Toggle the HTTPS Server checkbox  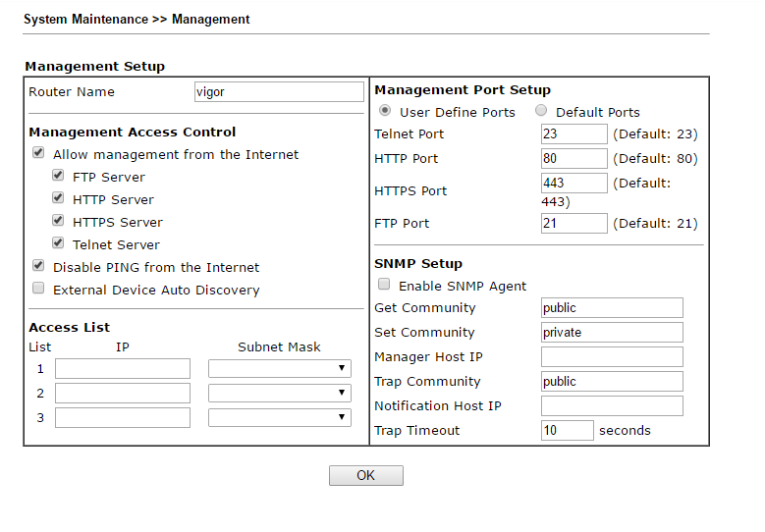[58, 221]
